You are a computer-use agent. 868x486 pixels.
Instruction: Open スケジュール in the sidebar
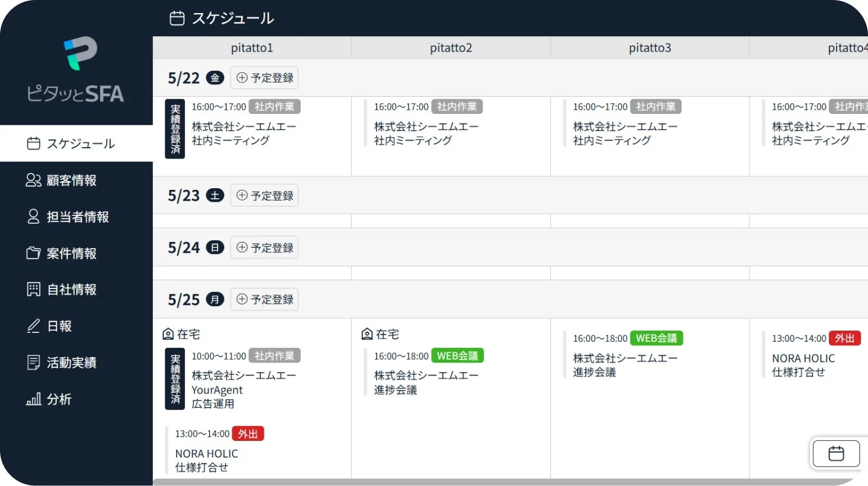point(76,144)
